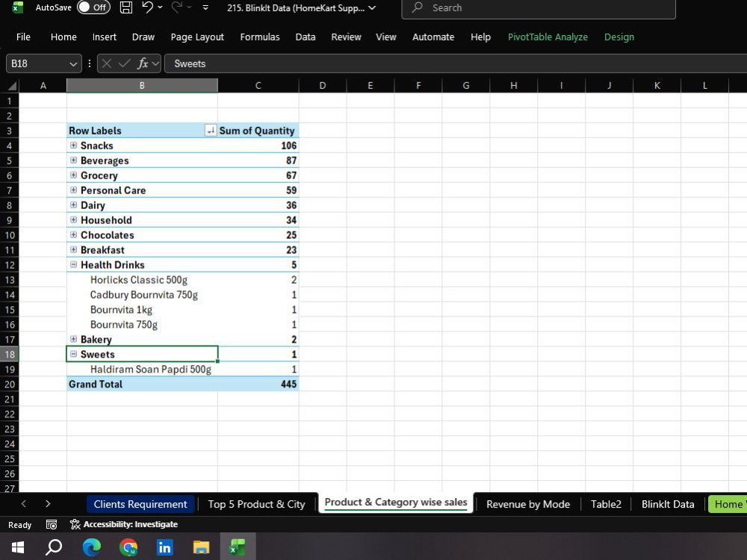The width and height of the screenshot is (747, 560).
Task: Click the Enter checkmark formula bar icon
Action: (x=124, y=63)
